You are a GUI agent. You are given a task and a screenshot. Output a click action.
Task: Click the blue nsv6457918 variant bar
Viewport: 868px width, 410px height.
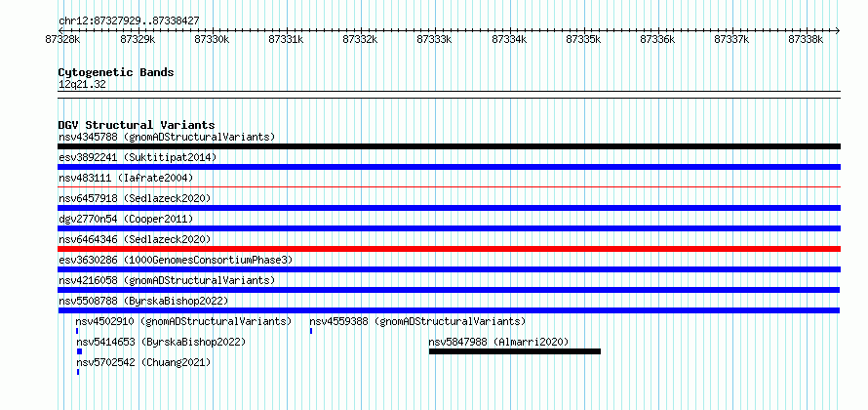coord(449,208)
